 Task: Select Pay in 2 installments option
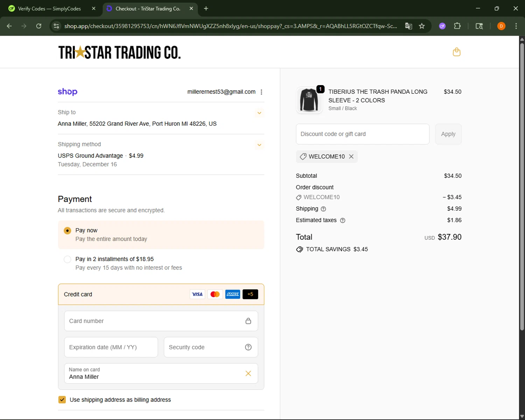pyautogui.click(x=68, y=259)
